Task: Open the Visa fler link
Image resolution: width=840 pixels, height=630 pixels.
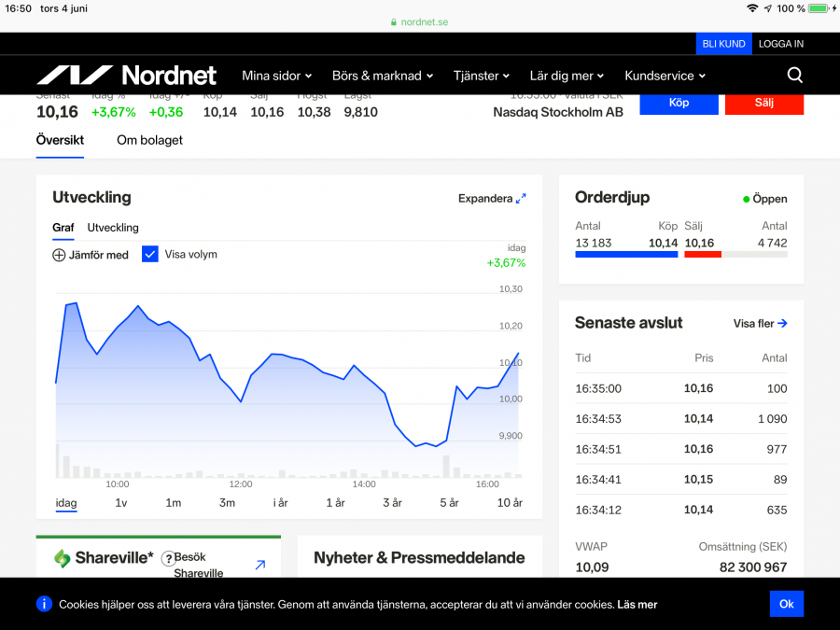Action: point(760,324)
